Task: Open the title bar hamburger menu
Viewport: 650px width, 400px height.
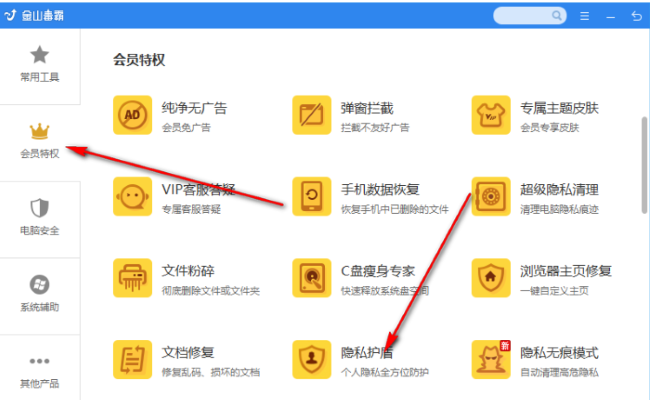Action: click(x=585, y=16)
